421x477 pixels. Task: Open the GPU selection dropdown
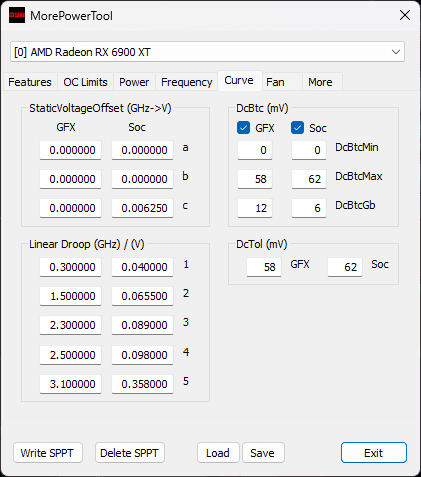point(207,52)
